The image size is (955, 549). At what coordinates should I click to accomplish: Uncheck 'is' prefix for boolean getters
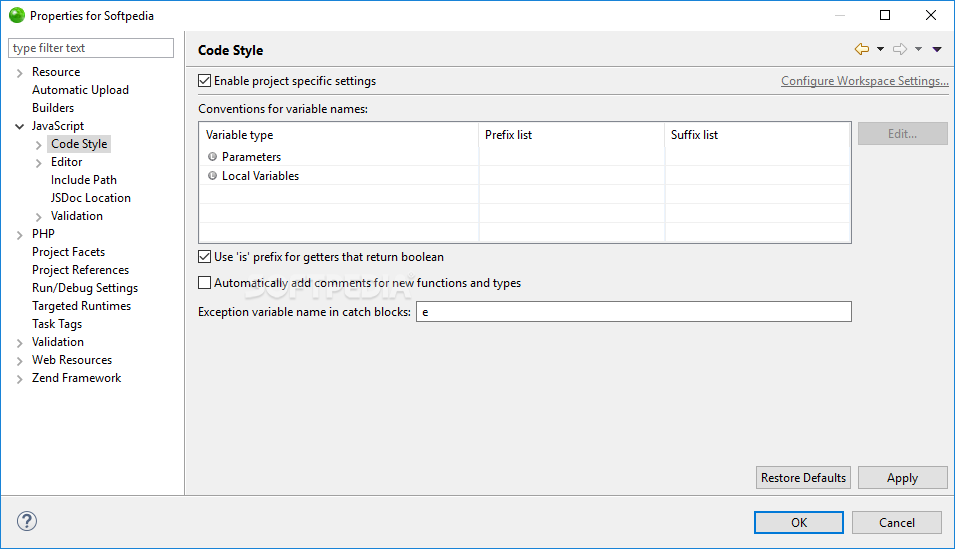tap(205, 257)
